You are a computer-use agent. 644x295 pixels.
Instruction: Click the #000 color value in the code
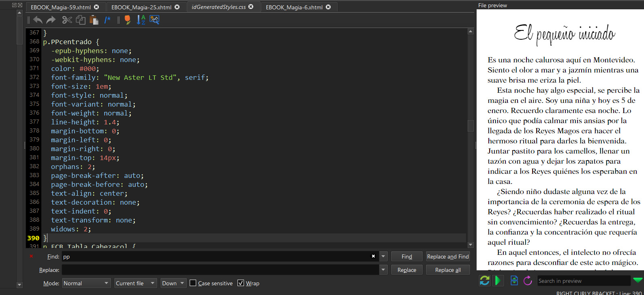(88, 68)
